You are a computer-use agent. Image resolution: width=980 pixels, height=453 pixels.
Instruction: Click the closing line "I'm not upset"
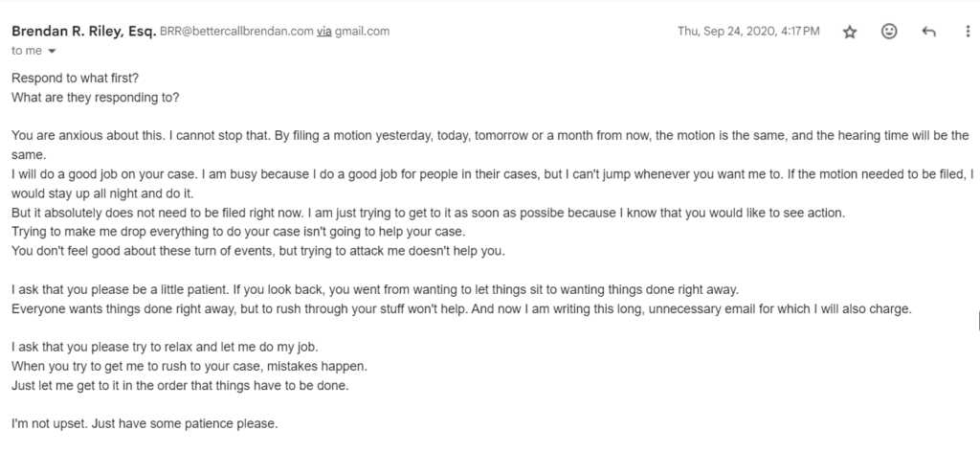click(x=145, y=423)
